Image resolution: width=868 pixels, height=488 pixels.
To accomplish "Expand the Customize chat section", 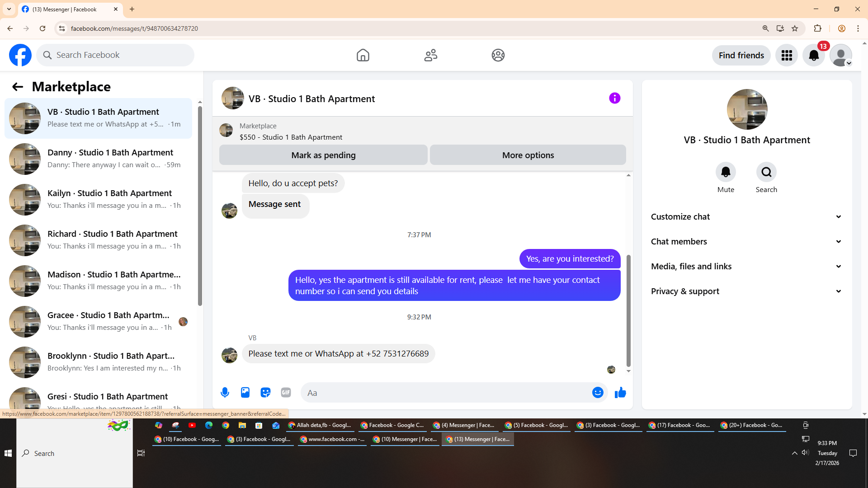I will click(746, 217).
